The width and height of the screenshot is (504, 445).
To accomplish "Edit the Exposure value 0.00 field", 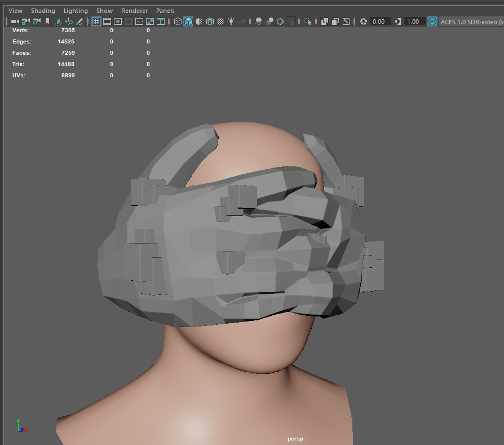I will tap(380, 21).
